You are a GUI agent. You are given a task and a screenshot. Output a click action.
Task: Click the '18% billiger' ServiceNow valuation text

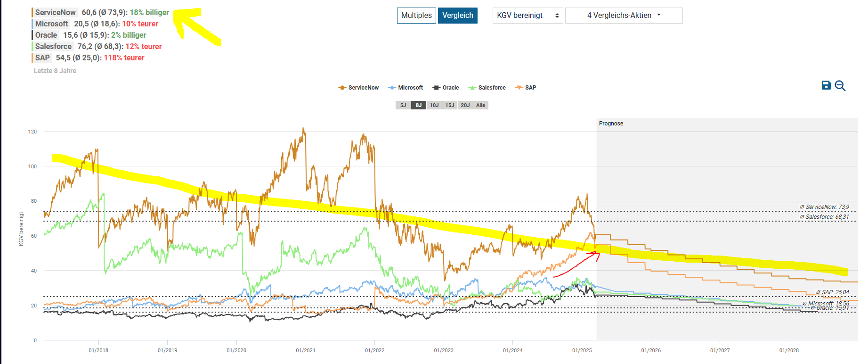tap(149, 13)
